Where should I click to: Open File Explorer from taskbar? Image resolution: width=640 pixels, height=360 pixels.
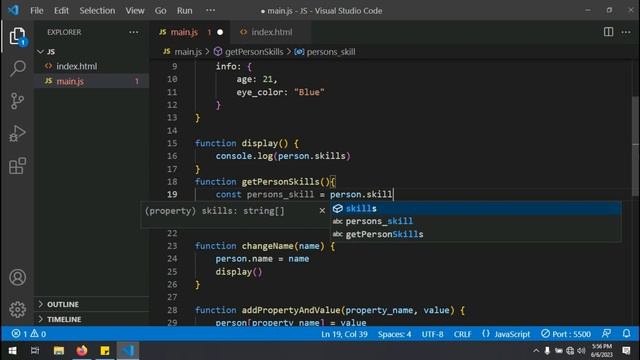click(59, 351)
